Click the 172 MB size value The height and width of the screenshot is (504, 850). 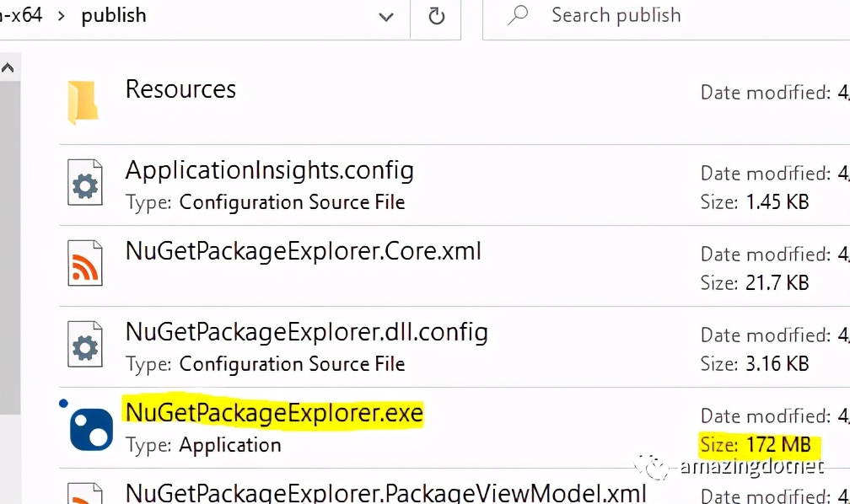click(x=777, y=444)
